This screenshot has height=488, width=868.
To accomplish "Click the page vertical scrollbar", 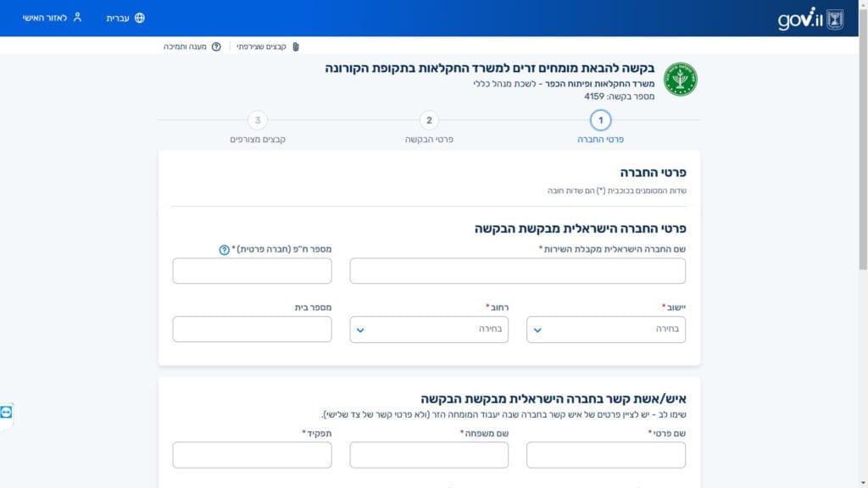I will click(863, 244).
